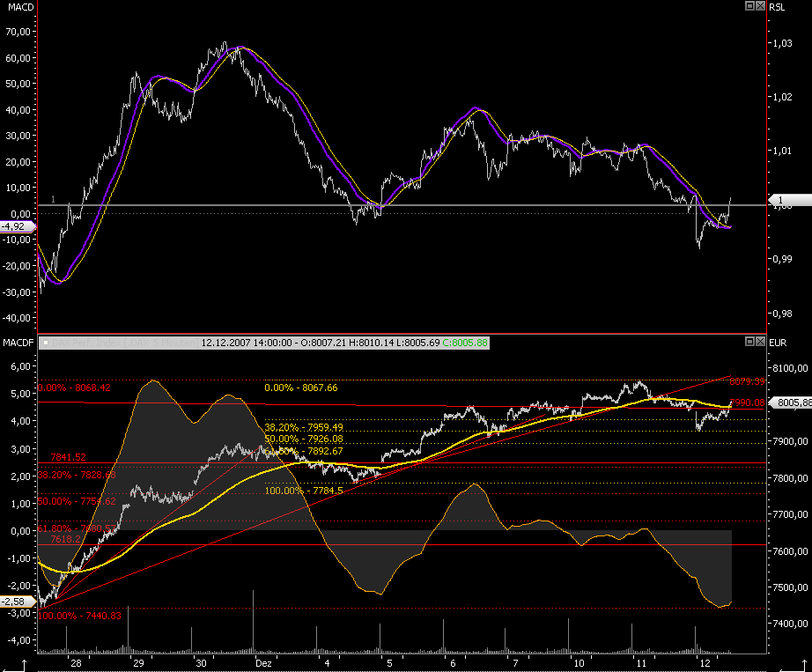812x672 pixels.
Task: Click the 50,00% - 7926.08 Fibonacci label
Action: coord(304,439)
